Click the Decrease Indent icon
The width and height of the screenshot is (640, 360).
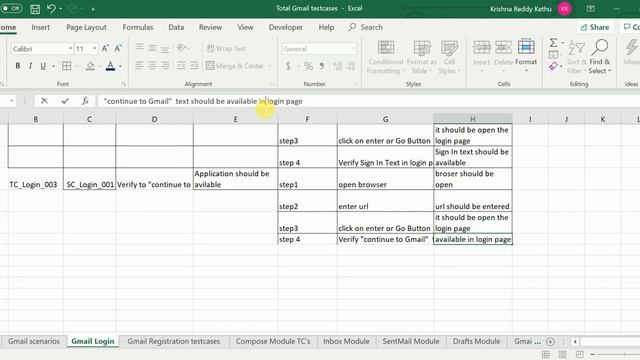point(181,65)
